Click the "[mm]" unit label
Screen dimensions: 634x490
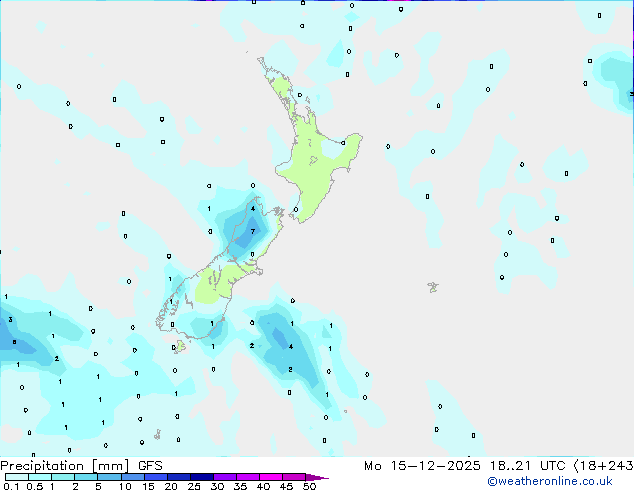(x=111, y=466)
